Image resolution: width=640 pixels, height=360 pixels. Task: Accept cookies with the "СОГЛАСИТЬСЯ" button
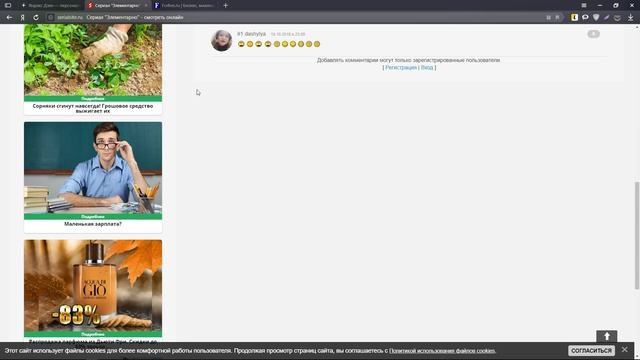click(591, 351)
